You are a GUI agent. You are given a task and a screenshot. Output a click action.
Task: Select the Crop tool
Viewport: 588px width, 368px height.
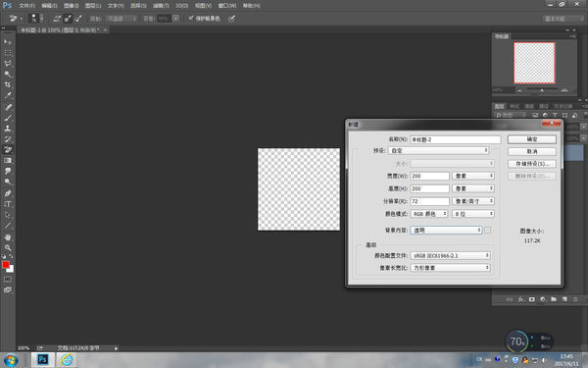(x=8, y=84)
